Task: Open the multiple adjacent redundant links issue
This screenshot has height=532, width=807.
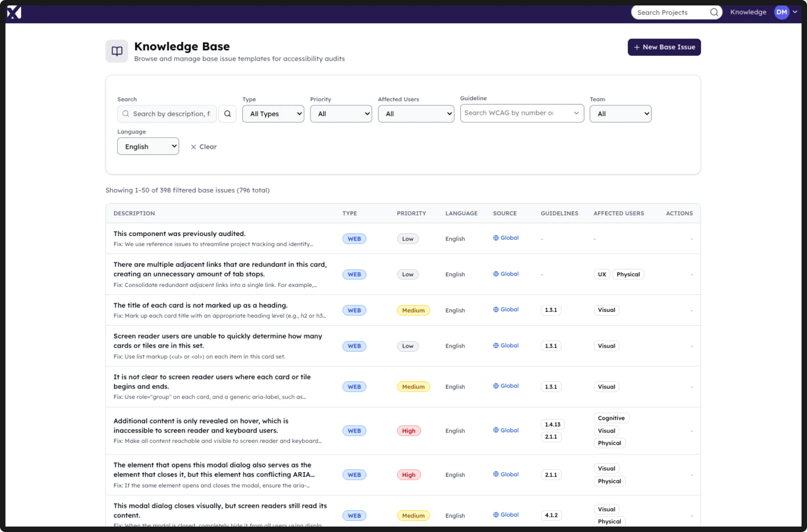Action: click(220, 269)
